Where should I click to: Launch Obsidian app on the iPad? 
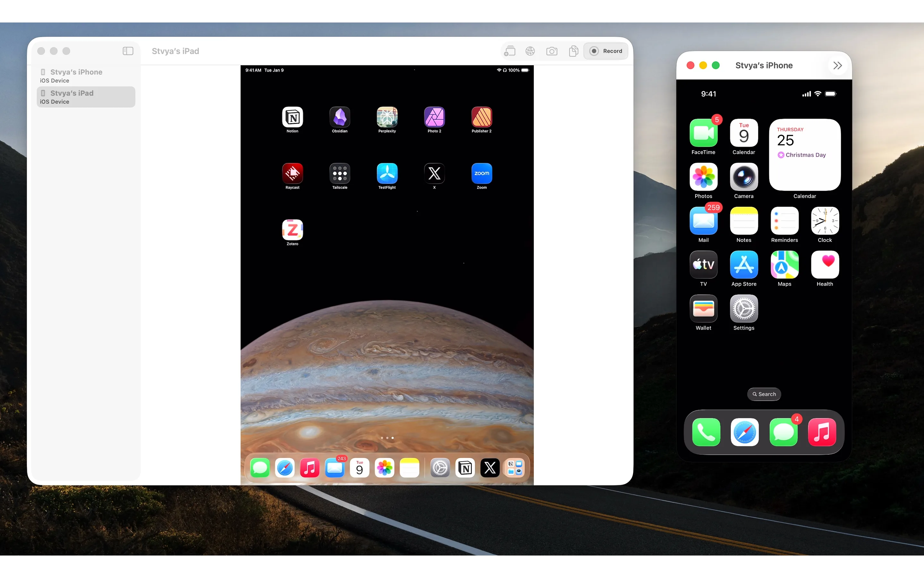point(339,117)
